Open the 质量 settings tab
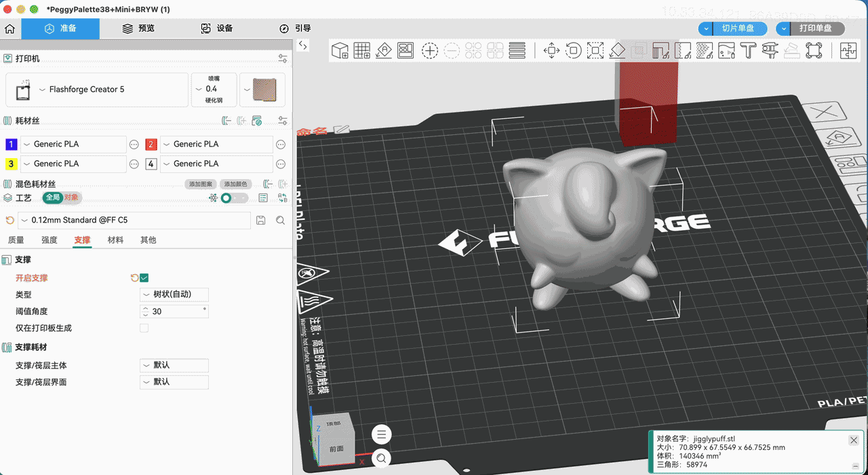The width and height of the screenshot is (868, 475). pos(16,240)
